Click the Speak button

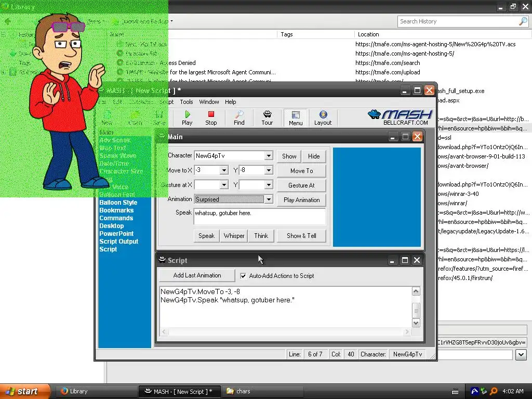click(206, 236)
